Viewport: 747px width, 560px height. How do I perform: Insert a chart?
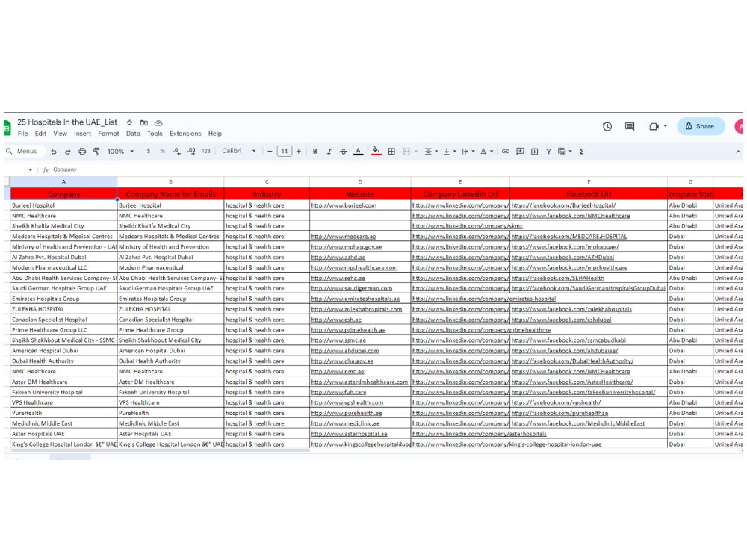click(x=535, y=152)
